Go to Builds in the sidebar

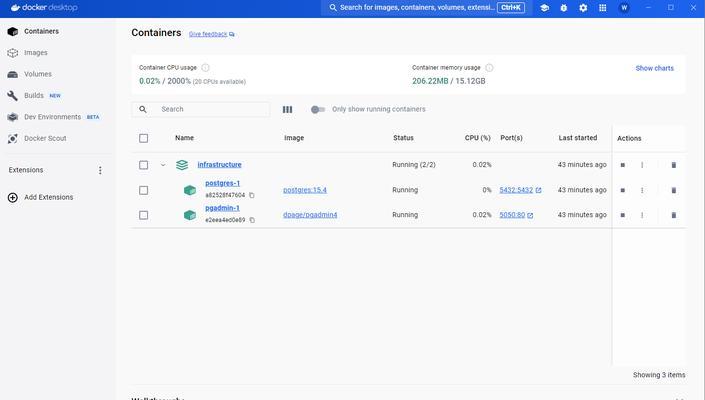point(34,95)
